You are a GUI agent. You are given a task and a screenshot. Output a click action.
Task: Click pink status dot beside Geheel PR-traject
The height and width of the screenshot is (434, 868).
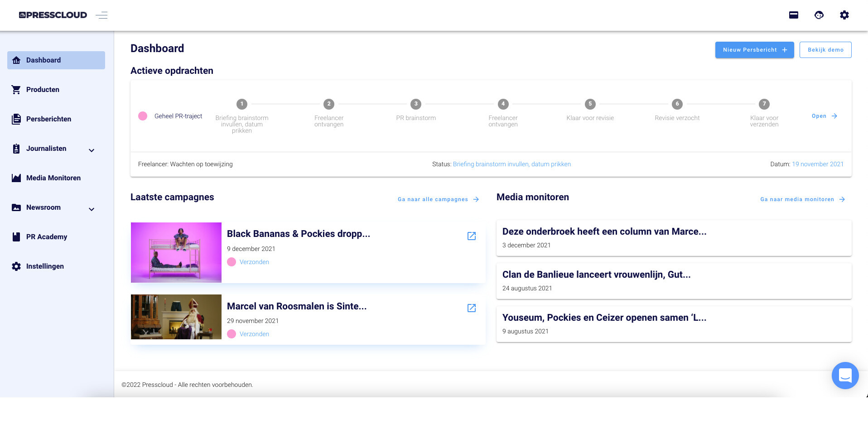(143, 116)
